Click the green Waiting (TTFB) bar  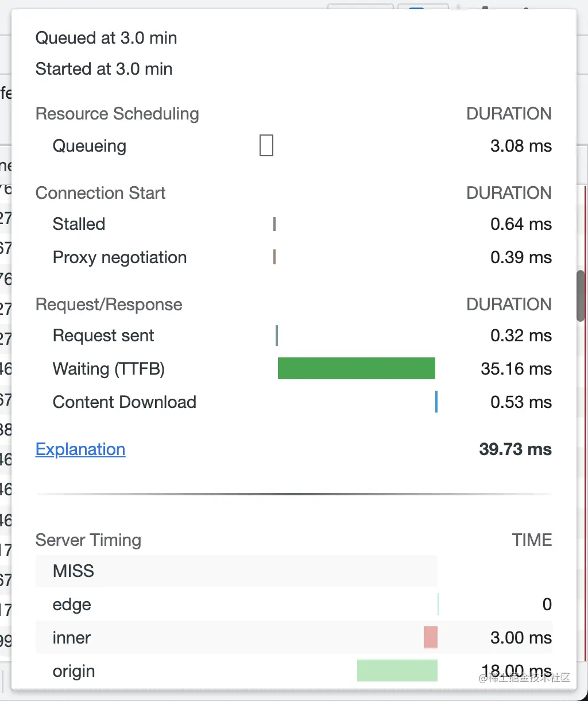tap(356, 368)
